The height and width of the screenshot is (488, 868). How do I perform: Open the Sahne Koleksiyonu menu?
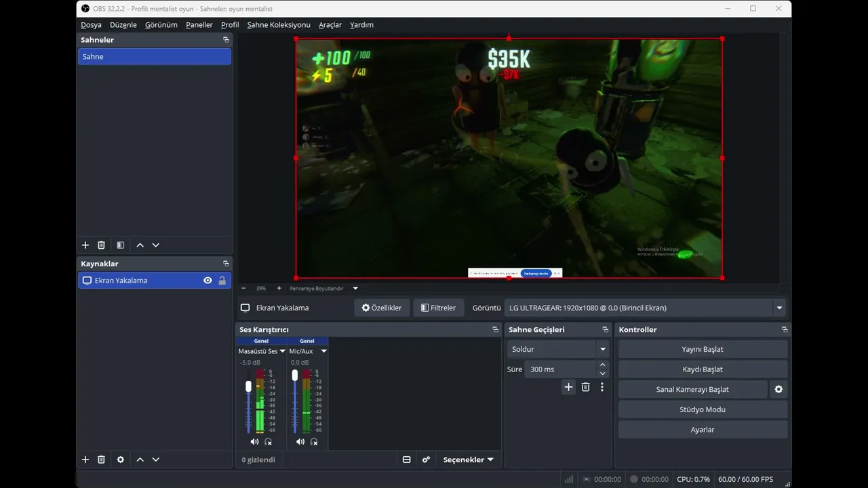tap(279, 25)
